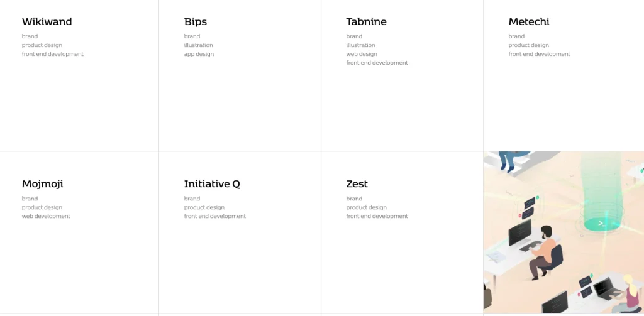644x316 pixels.
Task: Click "app design" tag under Bips
Action: 199,54
